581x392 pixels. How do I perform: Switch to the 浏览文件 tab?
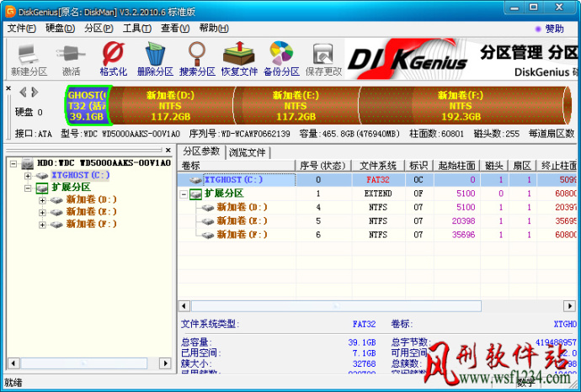248,152
